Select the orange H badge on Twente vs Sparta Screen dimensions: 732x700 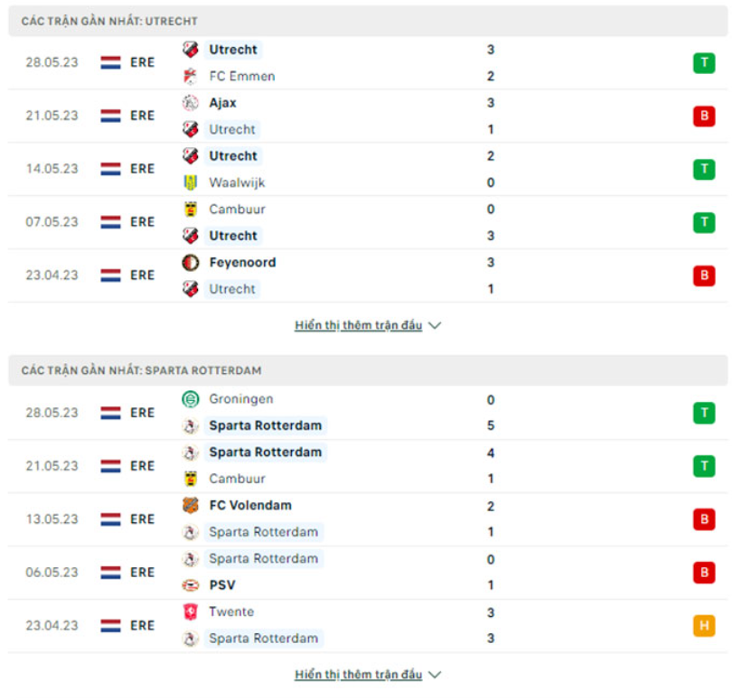[x=704, y=624]
